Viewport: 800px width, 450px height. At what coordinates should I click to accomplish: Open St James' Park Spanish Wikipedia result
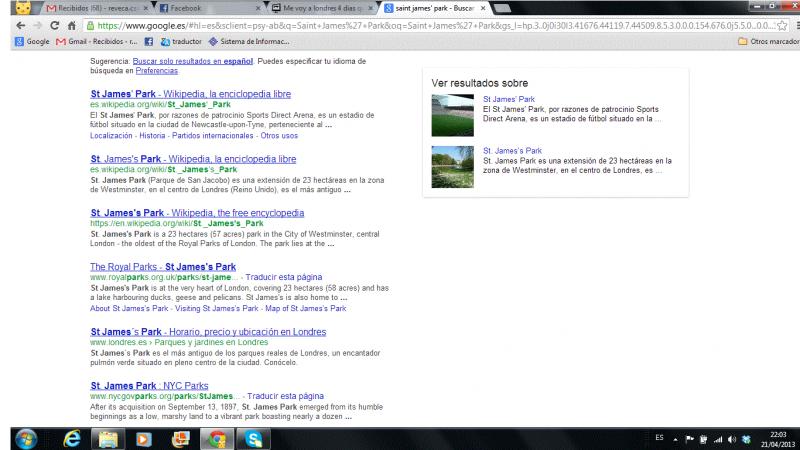191,94
